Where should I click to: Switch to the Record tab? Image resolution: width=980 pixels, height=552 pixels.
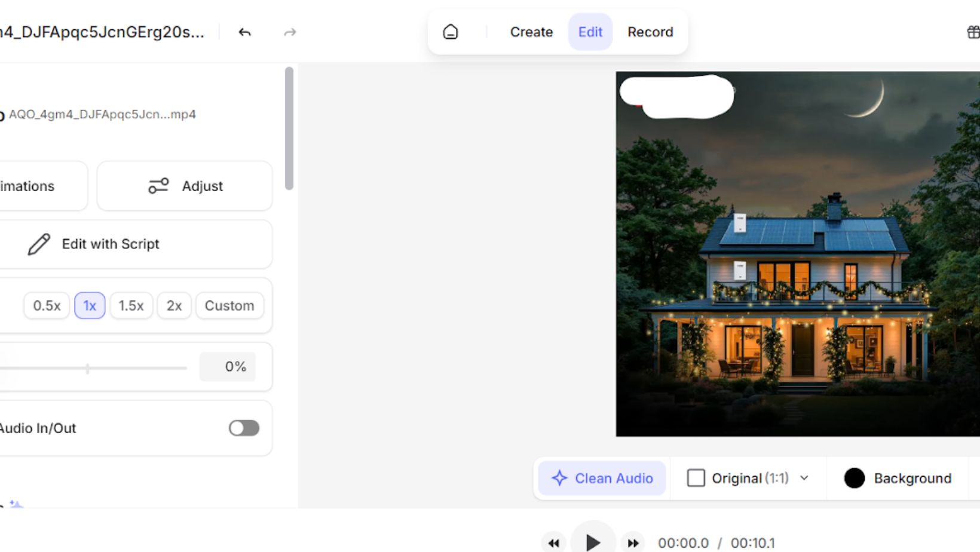click(x=650, y=32)
